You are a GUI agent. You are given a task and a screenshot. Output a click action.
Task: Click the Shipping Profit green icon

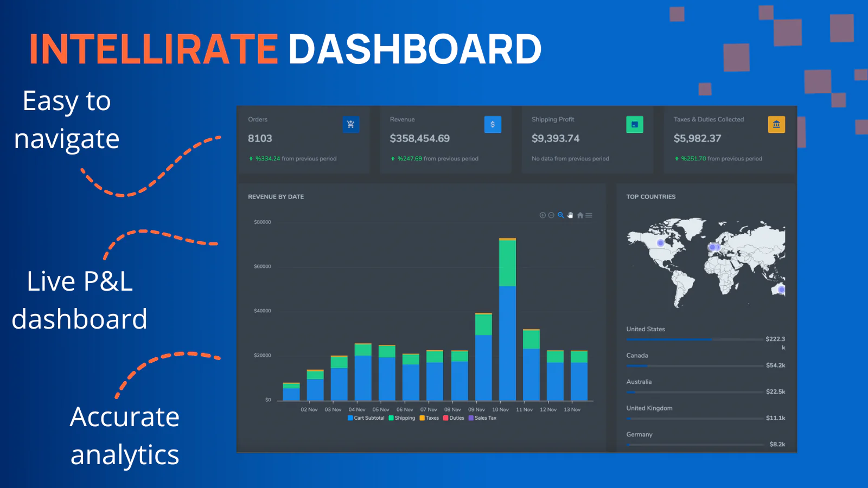635,124
